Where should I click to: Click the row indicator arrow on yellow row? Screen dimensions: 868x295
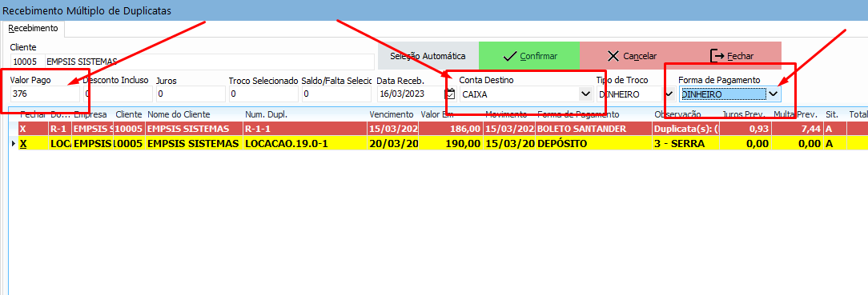tap(14, 144)
